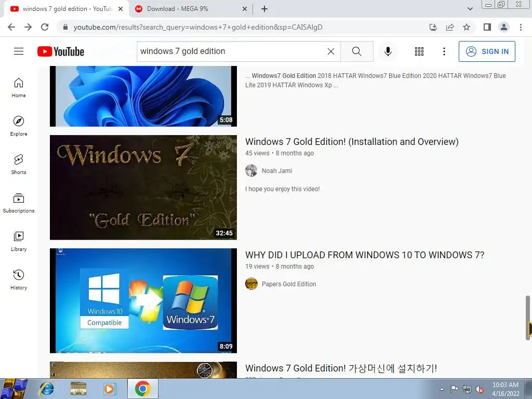Open Subscriptions in the sidebar
Image resolution: width=532 pixels, height=399 pixels.
click(x=19, y=203)
